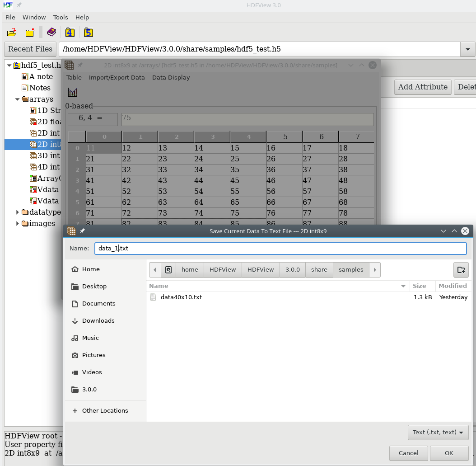
Task: Click the path bar forward arrow
Action: tap(375, 270)
